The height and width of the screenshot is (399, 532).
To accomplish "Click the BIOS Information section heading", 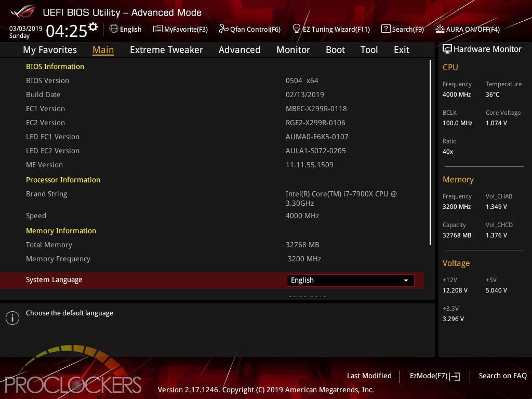I will (x=55, y=66).
